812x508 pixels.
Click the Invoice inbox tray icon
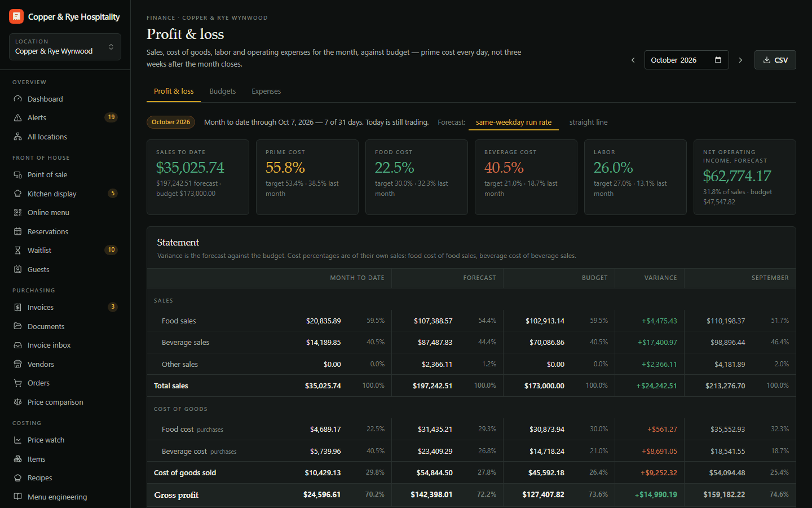tap(17, 345)
